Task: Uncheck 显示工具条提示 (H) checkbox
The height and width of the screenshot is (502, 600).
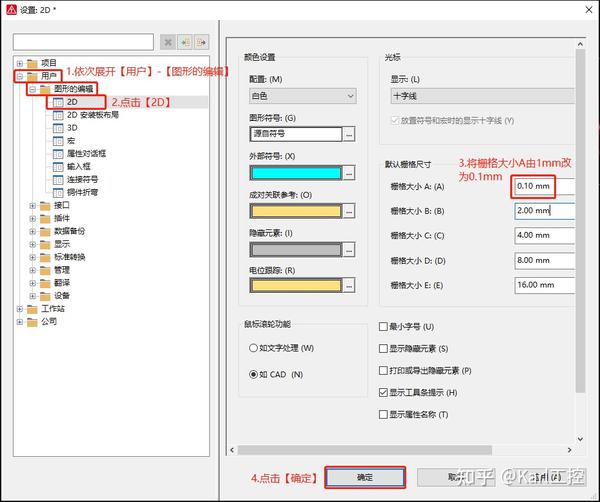Action: 383,393
